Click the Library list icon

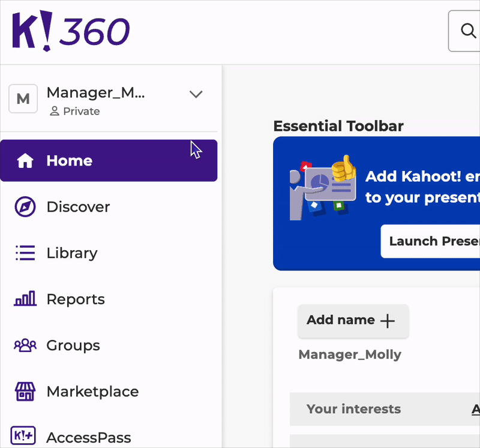point(25,253)
